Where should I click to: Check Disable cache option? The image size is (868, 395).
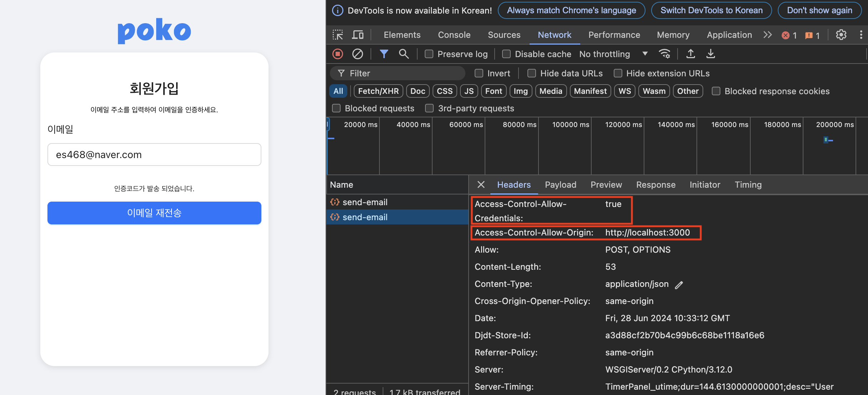(506, 54)
